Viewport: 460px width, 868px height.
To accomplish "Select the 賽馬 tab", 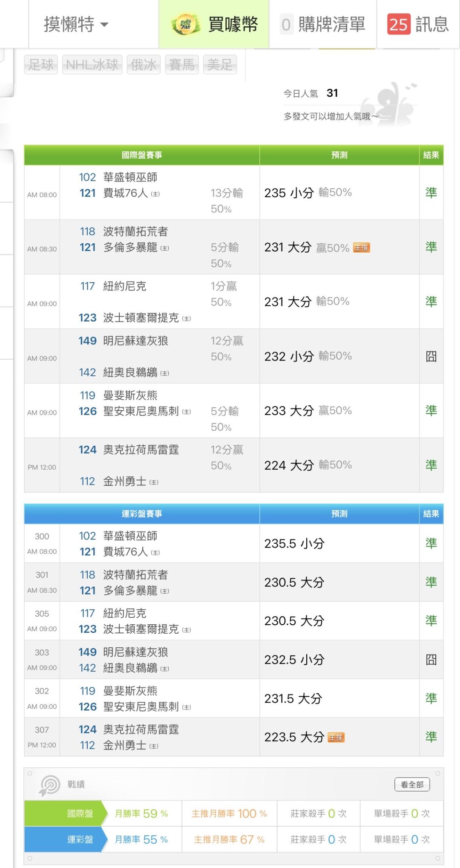I will click(x=181, y=65).
